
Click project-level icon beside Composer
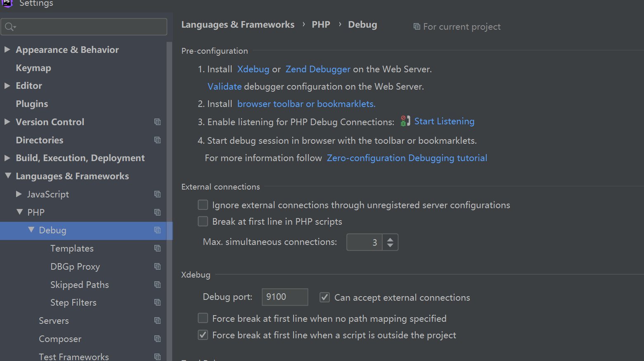157,339
